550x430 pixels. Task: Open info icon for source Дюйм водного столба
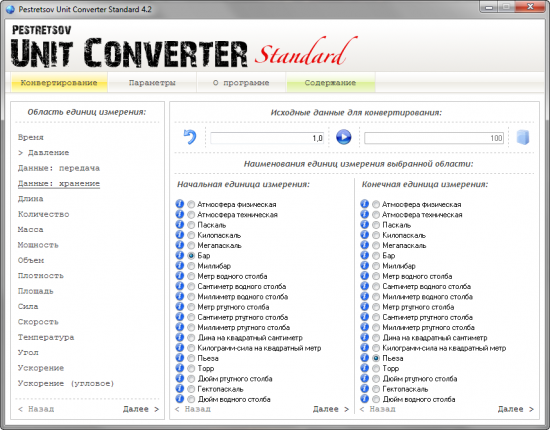pyautogui.click(x=180, y=399)
